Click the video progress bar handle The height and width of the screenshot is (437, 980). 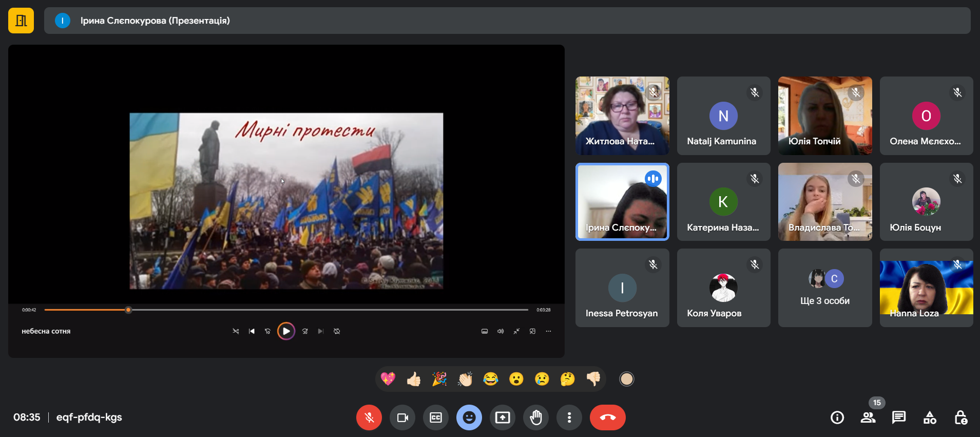[128, 310]
